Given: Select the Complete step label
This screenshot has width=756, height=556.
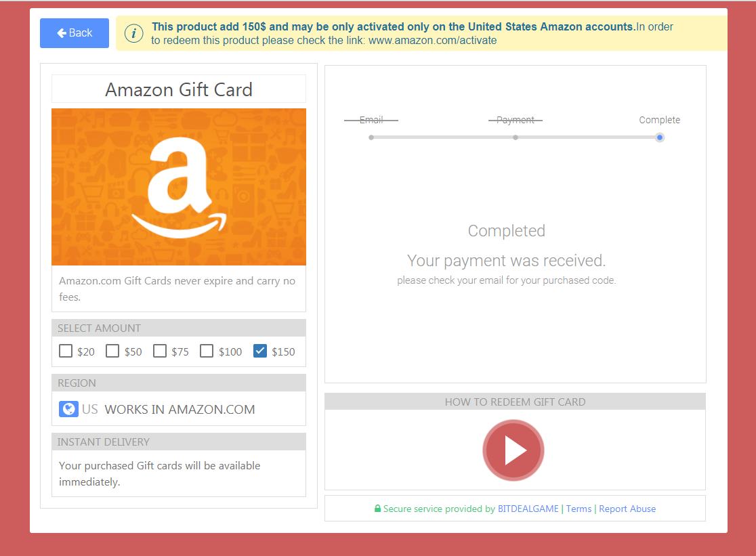Looking at the screenshot, I should click(660, 120).
